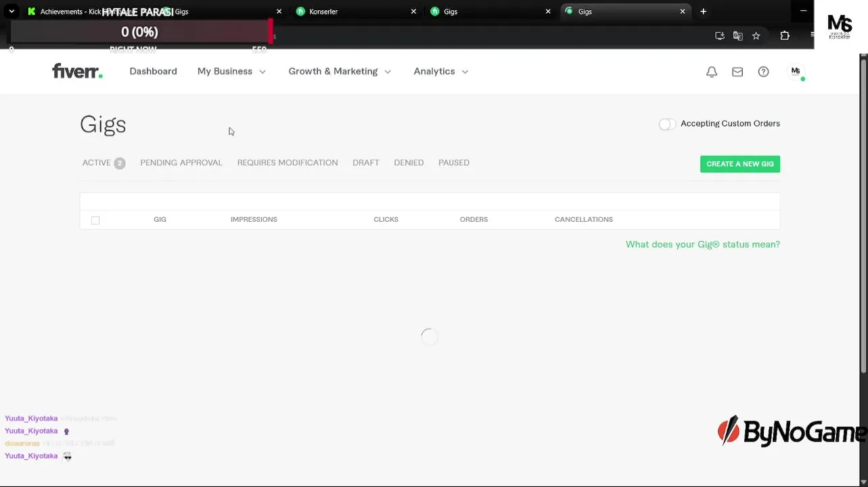Close the Konserler tab

click(413, 11)
